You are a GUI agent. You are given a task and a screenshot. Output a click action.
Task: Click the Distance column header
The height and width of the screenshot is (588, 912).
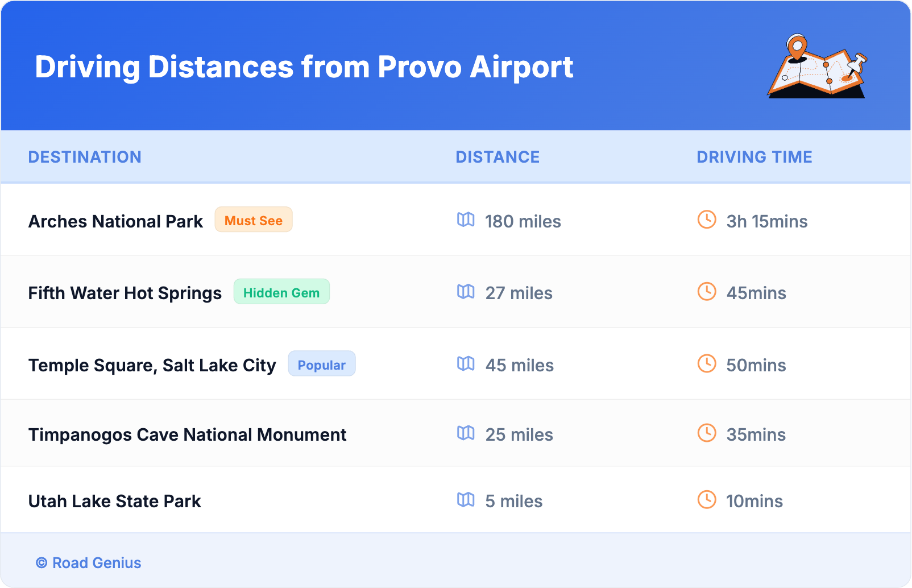(498, 157)
